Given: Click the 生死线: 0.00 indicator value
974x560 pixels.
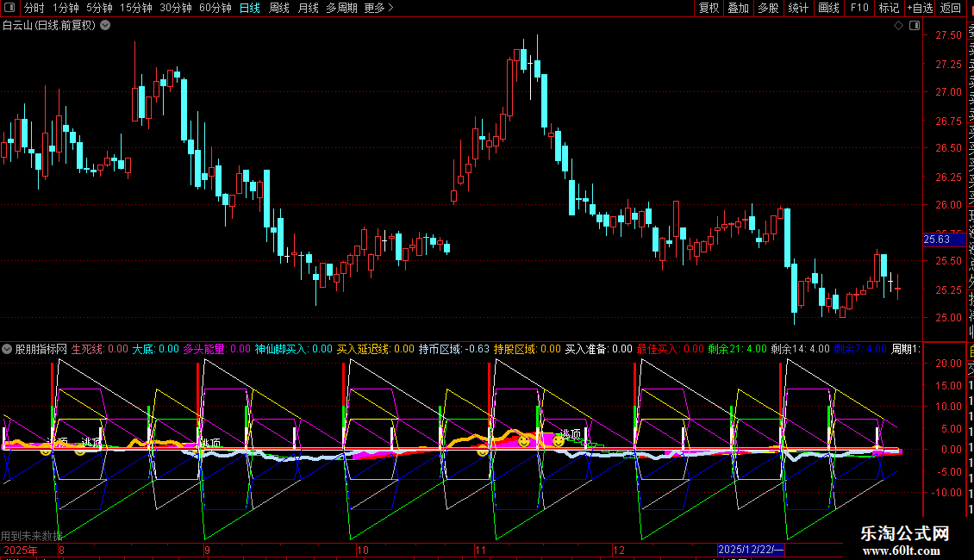Looking at the screenshot, I should click(99, 350).
